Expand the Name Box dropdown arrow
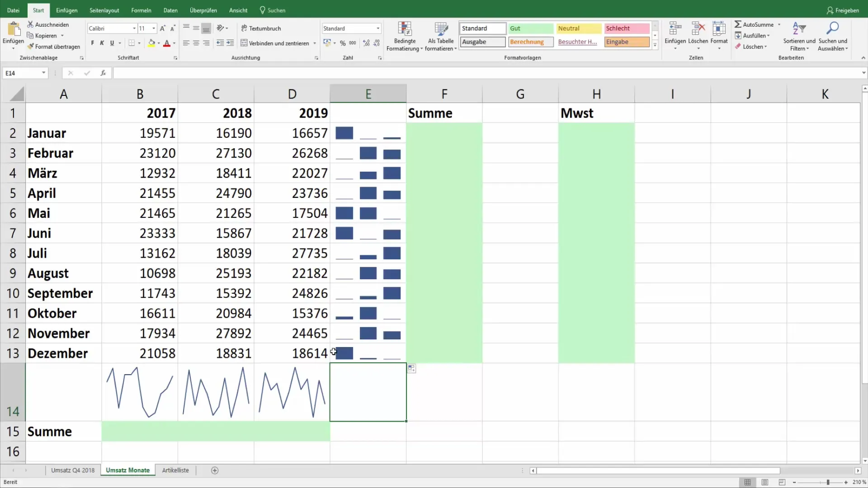Image resolution: width=868 pixels, height=488 pixels. tap(43, 73)
